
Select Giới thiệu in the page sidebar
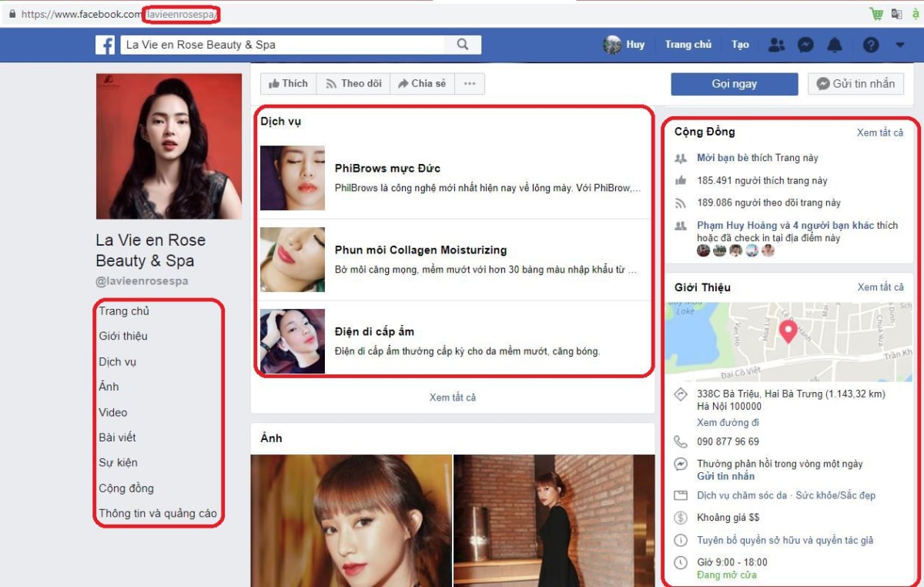[x=123, y=336]
